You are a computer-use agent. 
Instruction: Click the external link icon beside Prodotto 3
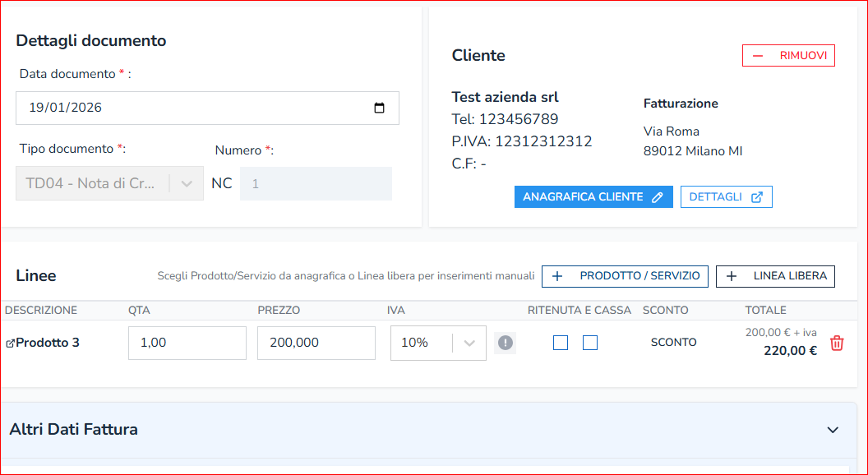(x=10, y=344)
